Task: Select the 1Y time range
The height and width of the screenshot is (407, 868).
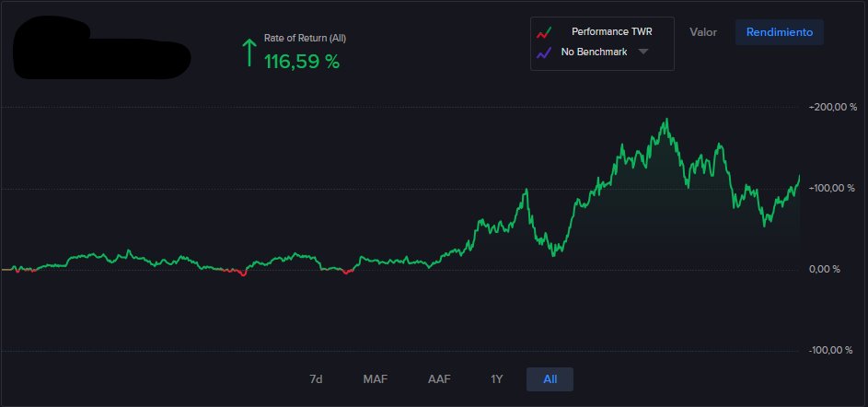Action: click(496, 379)
